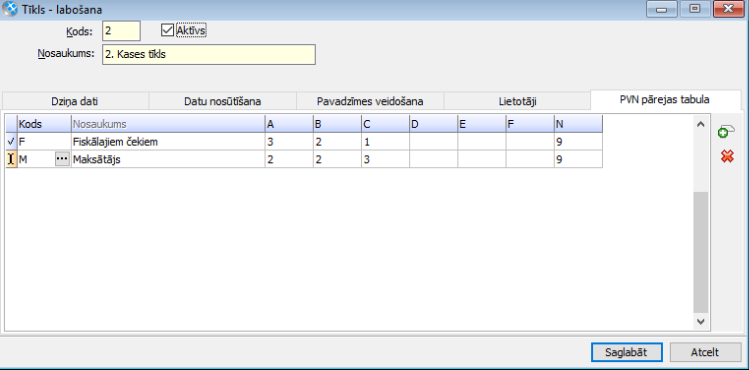
Task: Click empty E cell in Maksātājs row
Action: click(482, 159)
